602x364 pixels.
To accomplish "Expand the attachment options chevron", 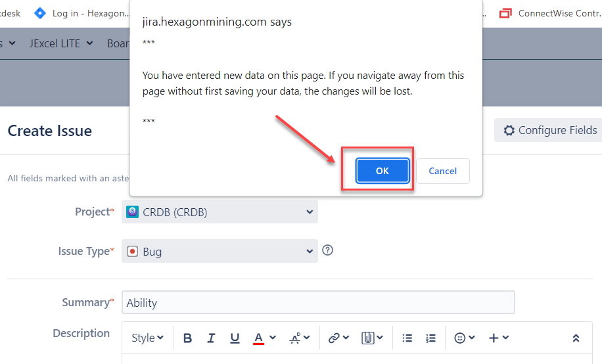I will tap(380, 338).
